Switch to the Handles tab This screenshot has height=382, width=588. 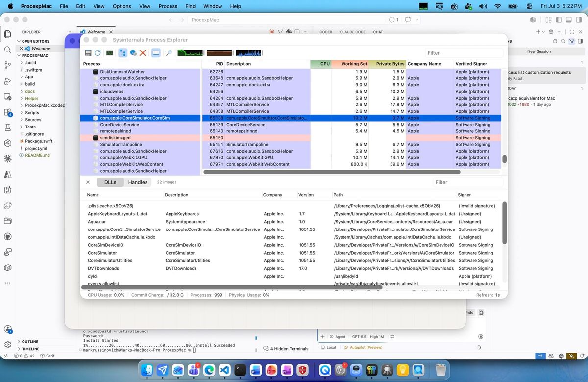click(138, 182)
